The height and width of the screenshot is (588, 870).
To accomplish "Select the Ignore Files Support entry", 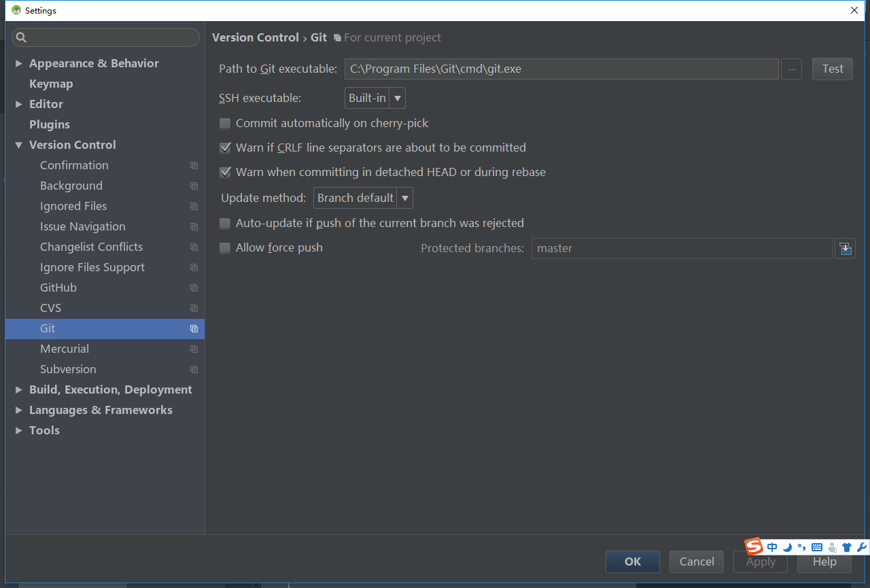I will click(x=92, y=267).
